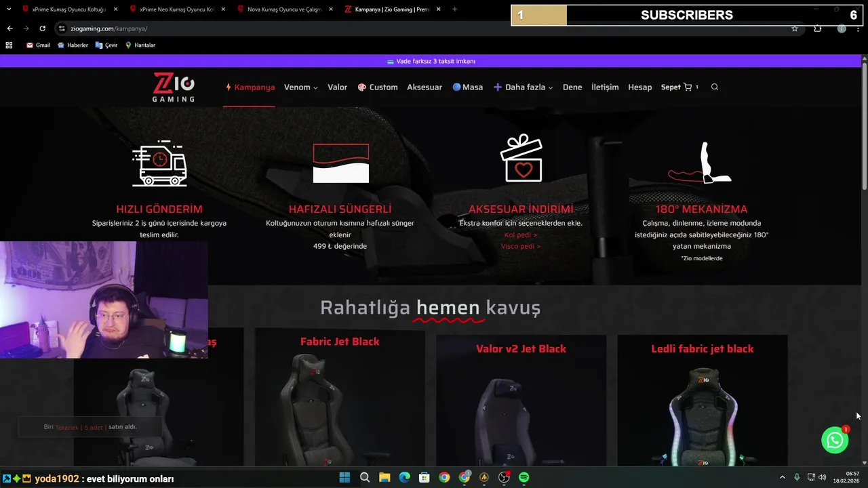Follow the Kol pedi link
Screen dimensions: 868x488
tap(521, 235)
